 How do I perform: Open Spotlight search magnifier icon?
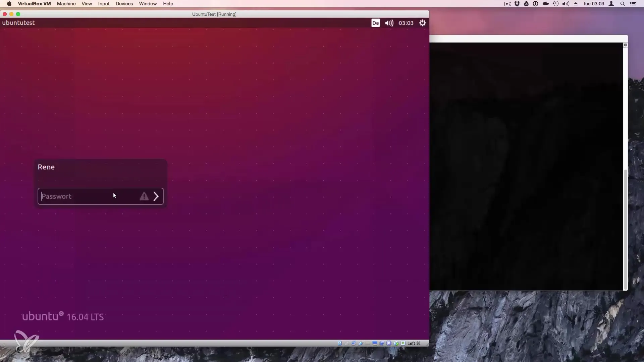(x=623, y=4)
